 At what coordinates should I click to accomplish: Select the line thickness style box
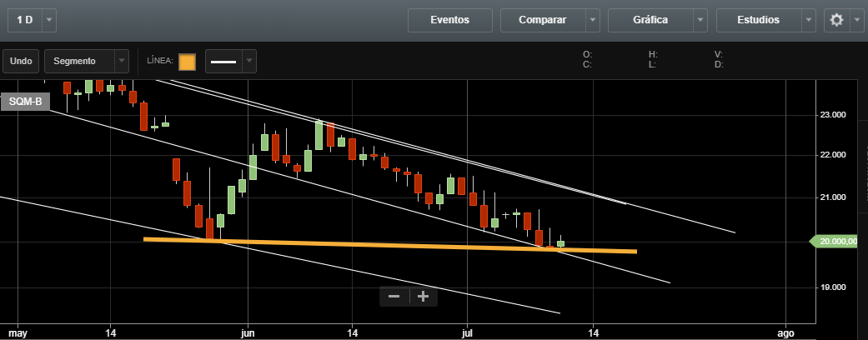pos(224,62)
